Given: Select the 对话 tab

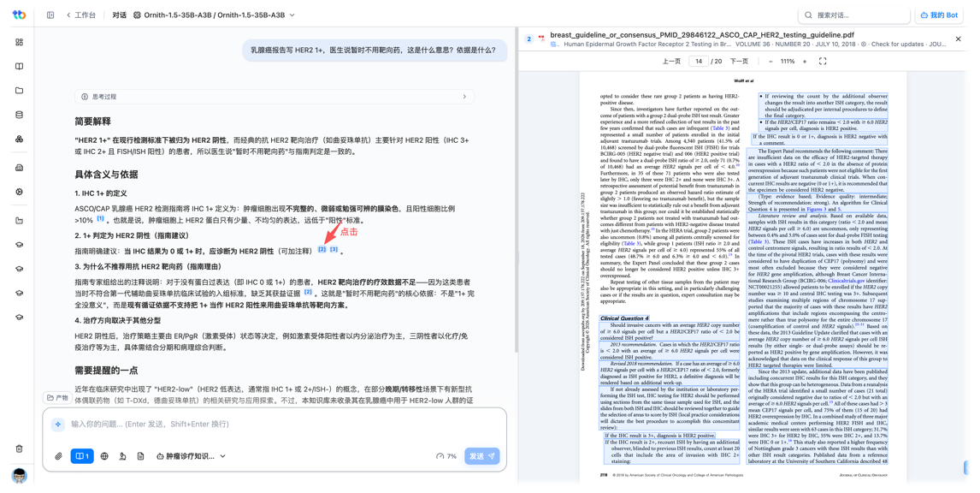Looking at the screenshot, I should click(x=120, y=15).
